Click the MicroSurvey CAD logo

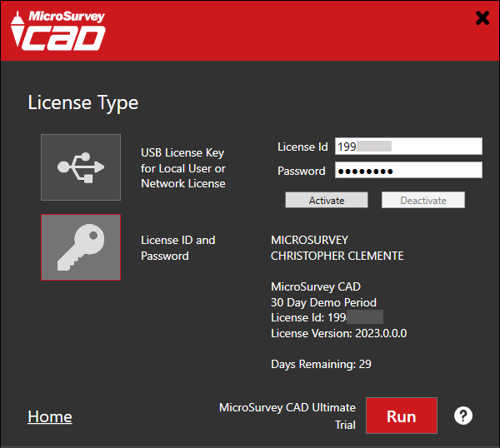pyautogui.click(x=57, y=31)
